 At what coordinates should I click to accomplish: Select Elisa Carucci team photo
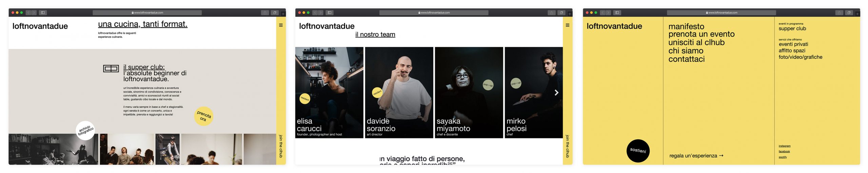click(329, 92)
